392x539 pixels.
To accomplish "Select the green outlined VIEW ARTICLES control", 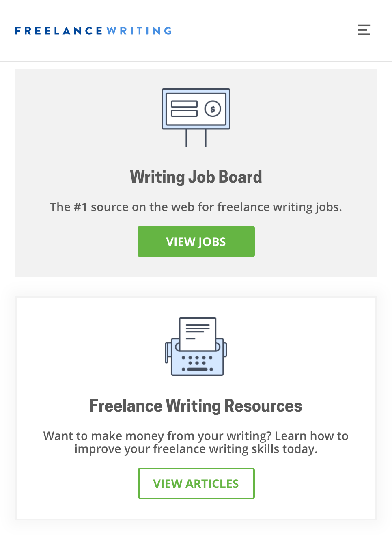I will (196, 483).
